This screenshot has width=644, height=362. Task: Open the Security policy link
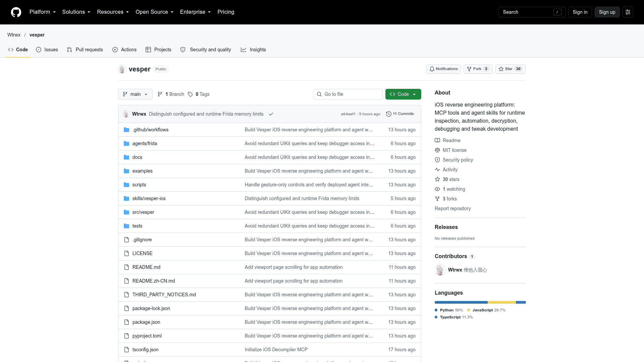[454, 160]
